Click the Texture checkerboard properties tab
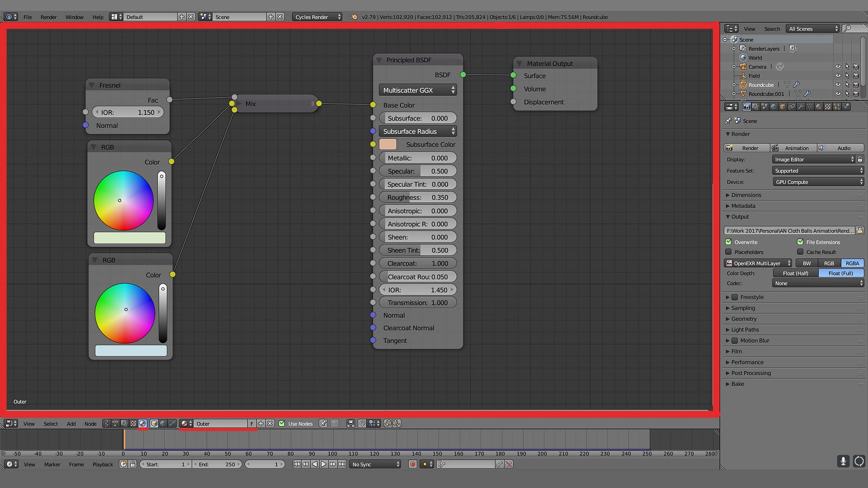The image size is (868, 488). [x=828, y=107]
